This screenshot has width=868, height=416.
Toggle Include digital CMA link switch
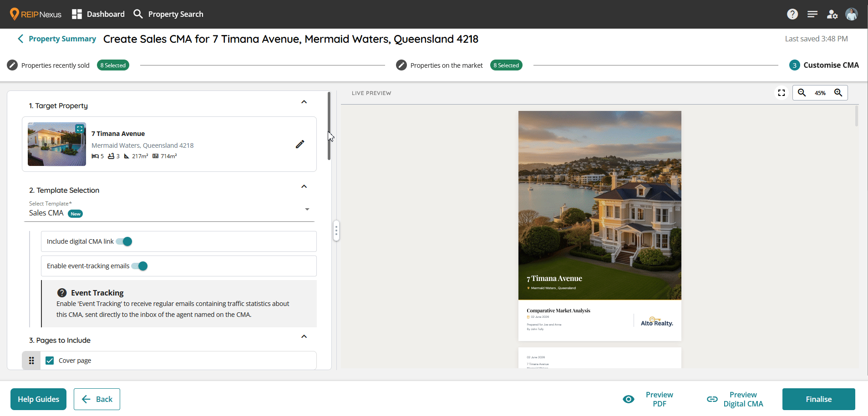pos(124,241)
